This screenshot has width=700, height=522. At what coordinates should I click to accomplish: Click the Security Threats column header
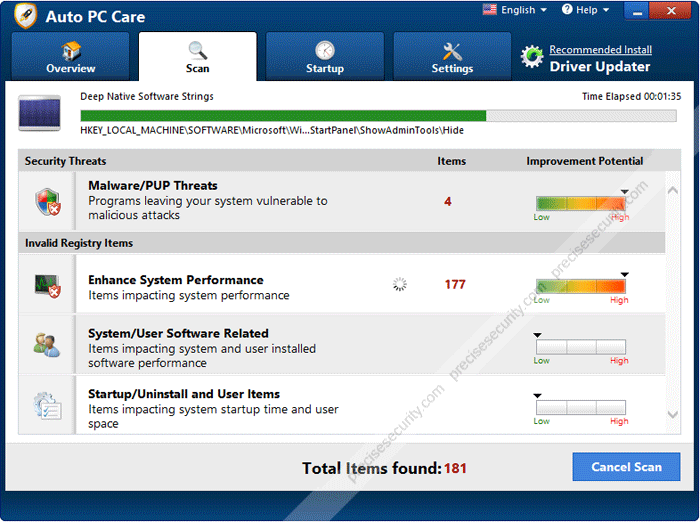pos(66,161)
